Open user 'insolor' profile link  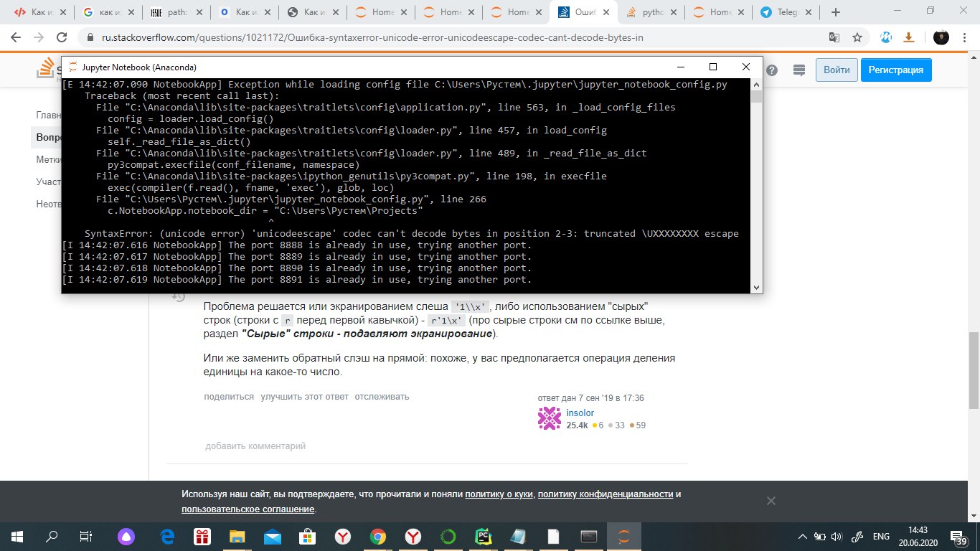(580, 413)
